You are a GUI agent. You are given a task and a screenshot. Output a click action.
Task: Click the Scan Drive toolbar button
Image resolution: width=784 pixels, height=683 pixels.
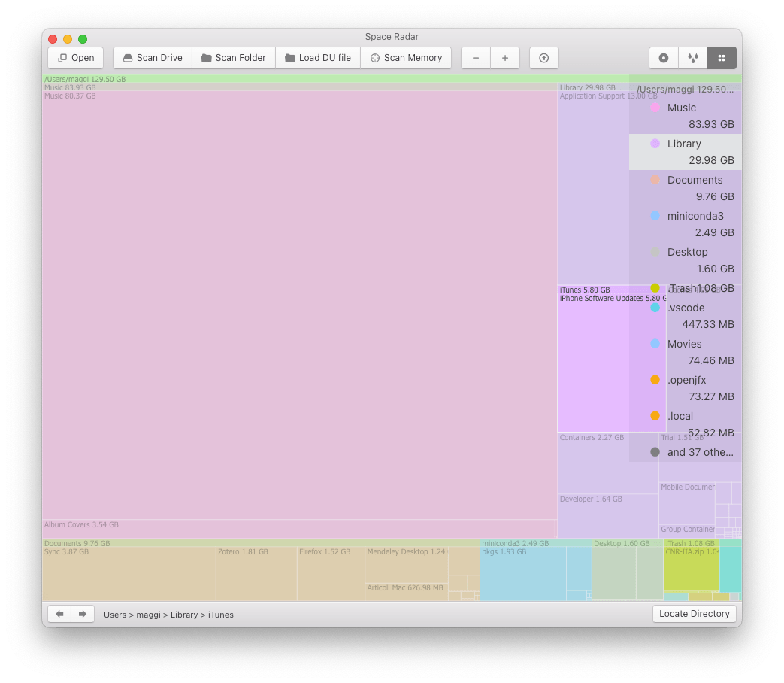pos(152,58)
